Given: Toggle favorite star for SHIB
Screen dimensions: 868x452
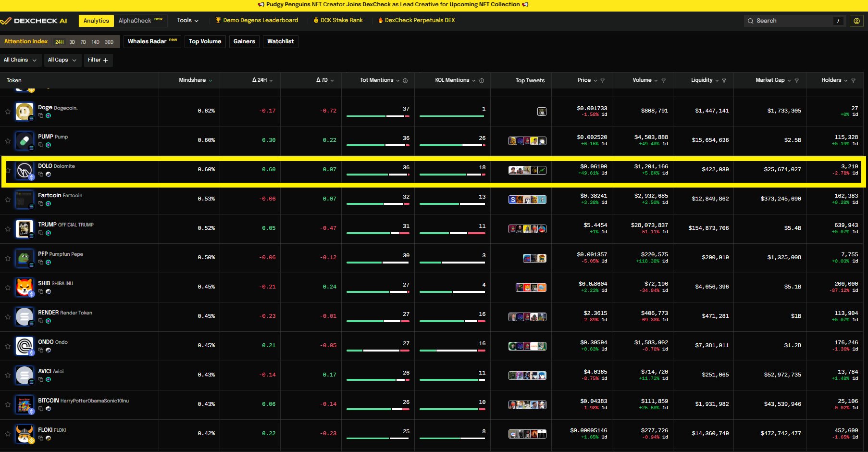Looking at the screenshot, I should [x=8, y=288].
